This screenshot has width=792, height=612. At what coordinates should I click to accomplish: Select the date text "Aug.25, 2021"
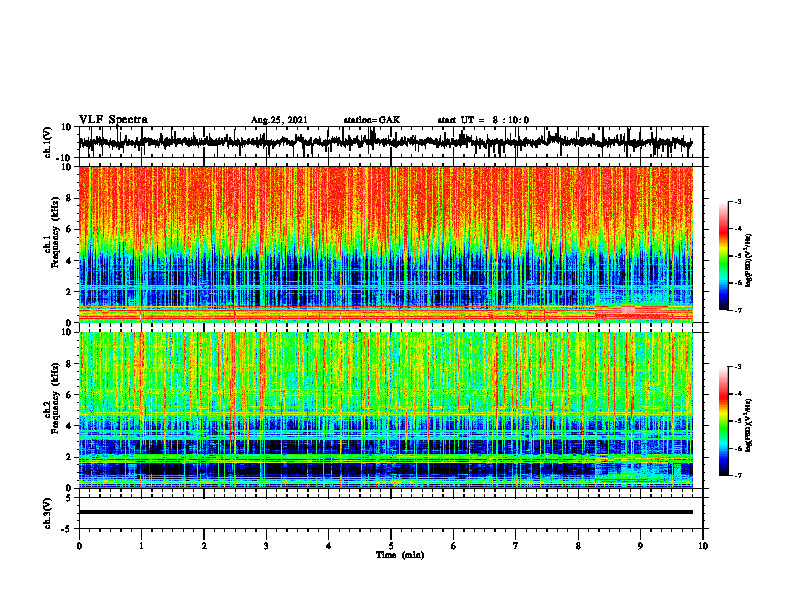pos(279,120)
